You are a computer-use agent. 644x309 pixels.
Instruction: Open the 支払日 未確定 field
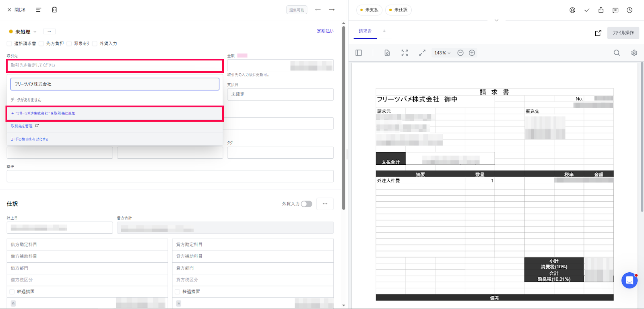[x=280, y=94]
